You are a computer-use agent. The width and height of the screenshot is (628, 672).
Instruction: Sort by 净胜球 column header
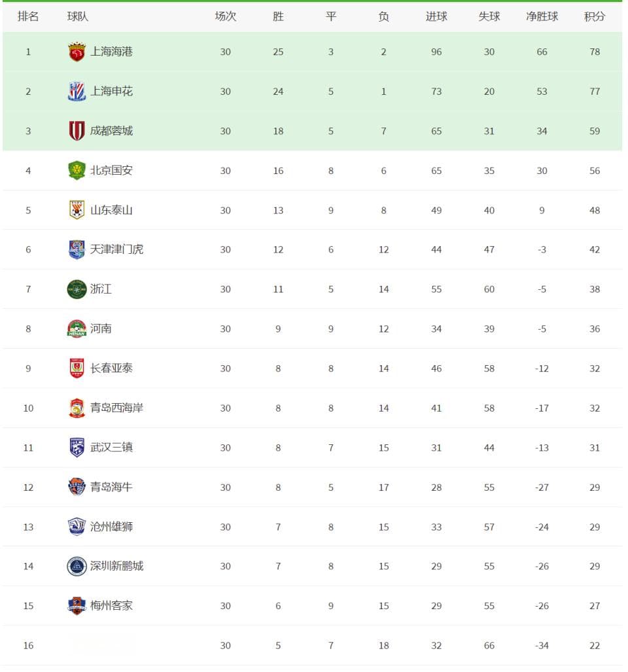[x=542, y=17]
